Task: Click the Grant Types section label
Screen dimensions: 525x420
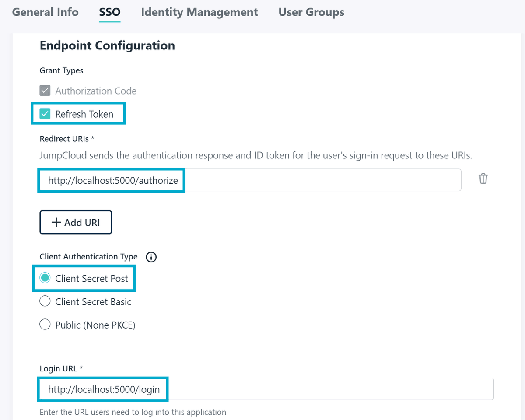Action: click(x=61, y=70)
